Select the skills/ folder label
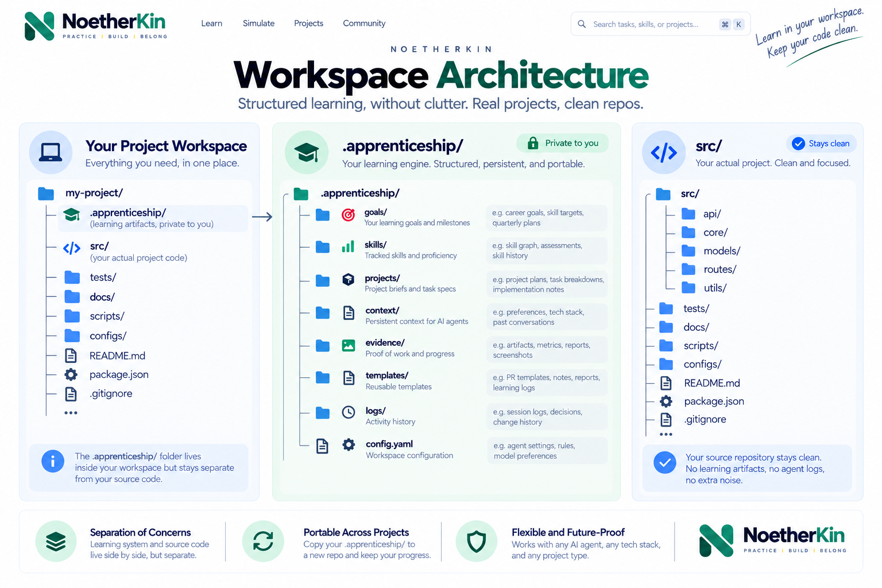 point(376,245)
